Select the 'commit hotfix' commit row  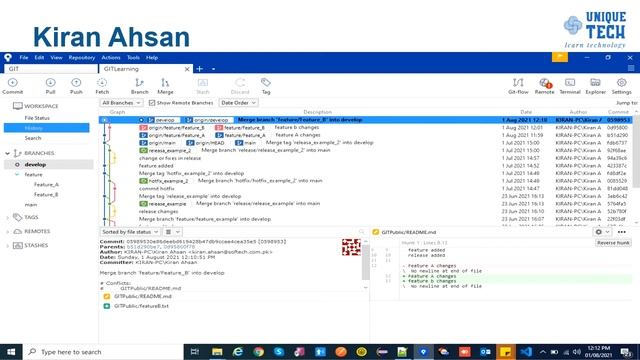coord(365,189)
